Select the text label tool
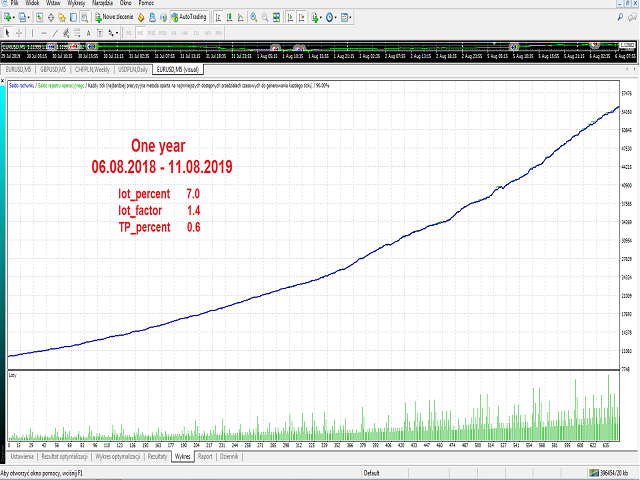 click(100, 33)
